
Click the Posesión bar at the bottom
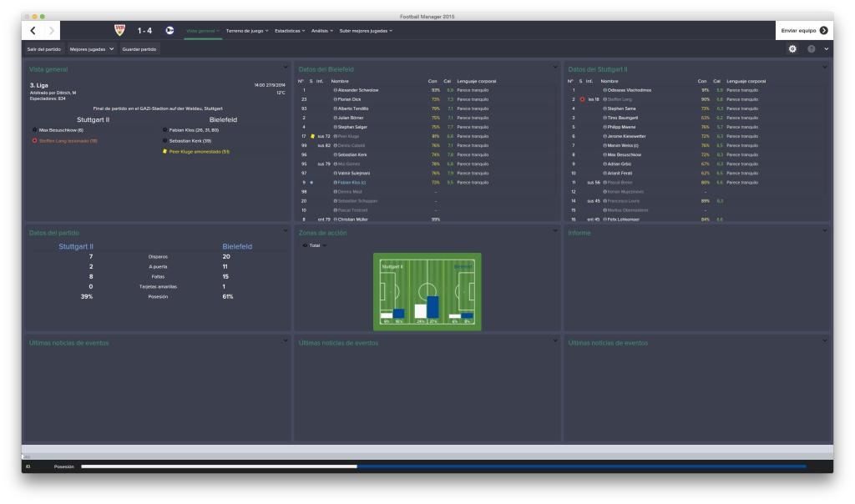443,466
